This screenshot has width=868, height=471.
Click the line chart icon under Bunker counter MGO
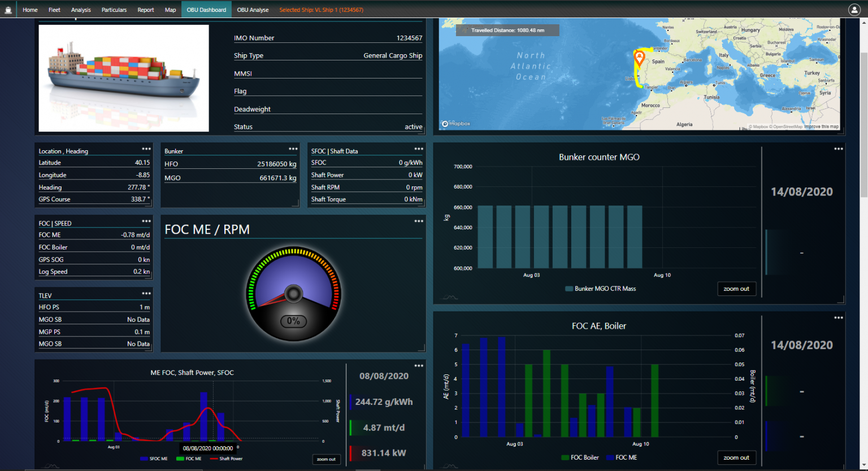click(x=450, y=297)
